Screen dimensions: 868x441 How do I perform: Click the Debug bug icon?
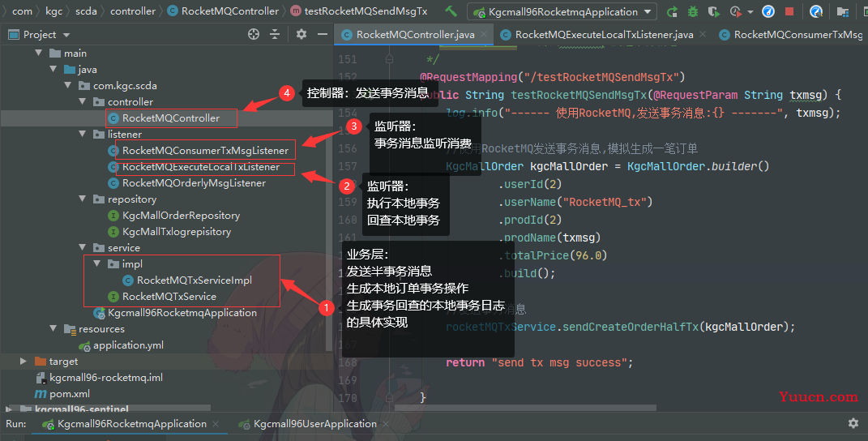tap(692, 11)
